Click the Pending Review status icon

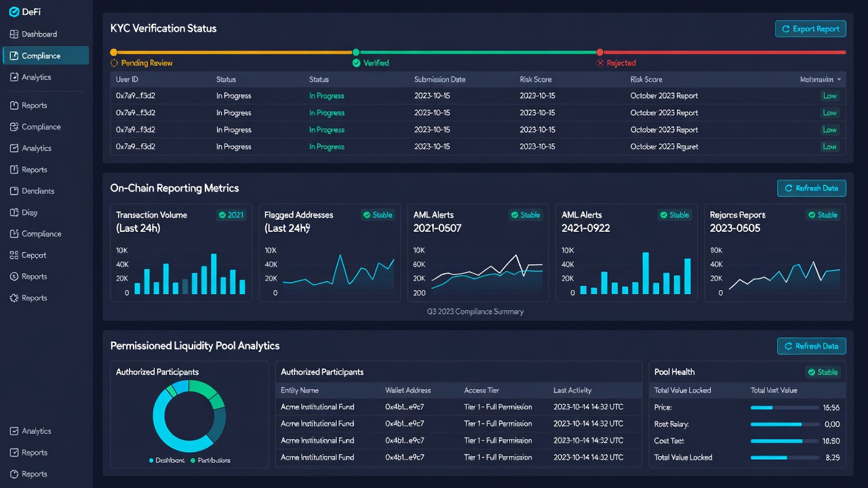point(114,63)
